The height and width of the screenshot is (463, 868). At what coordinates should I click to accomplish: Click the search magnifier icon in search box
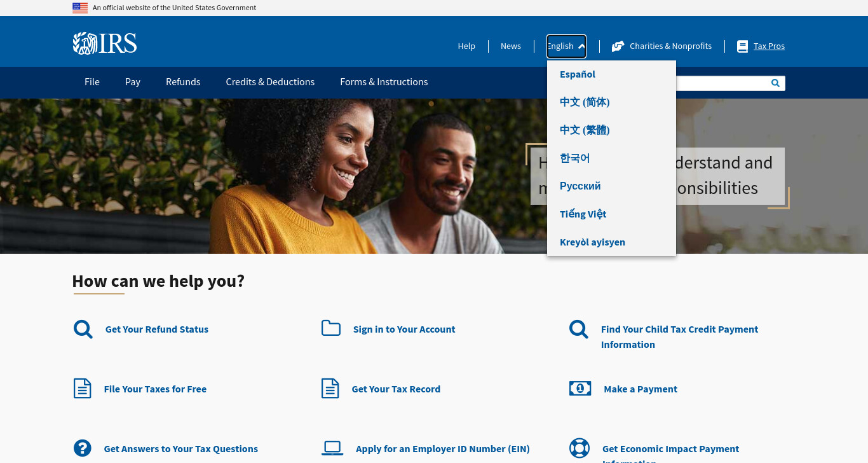click(775, 83)
